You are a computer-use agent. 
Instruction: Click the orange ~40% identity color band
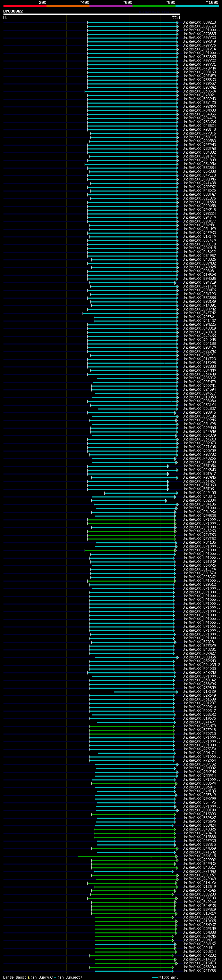(x=68, y=6)
